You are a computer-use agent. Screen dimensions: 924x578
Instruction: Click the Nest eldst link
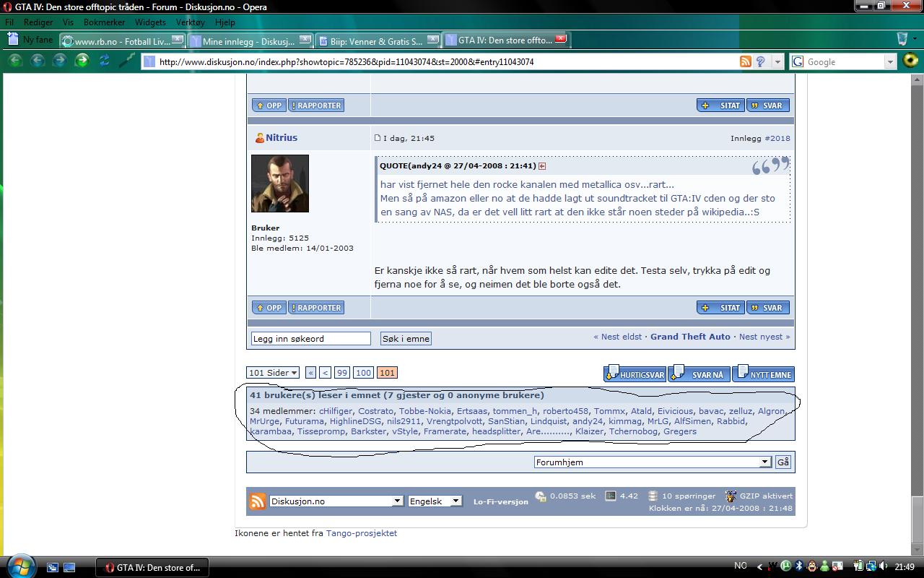[618, 337]
